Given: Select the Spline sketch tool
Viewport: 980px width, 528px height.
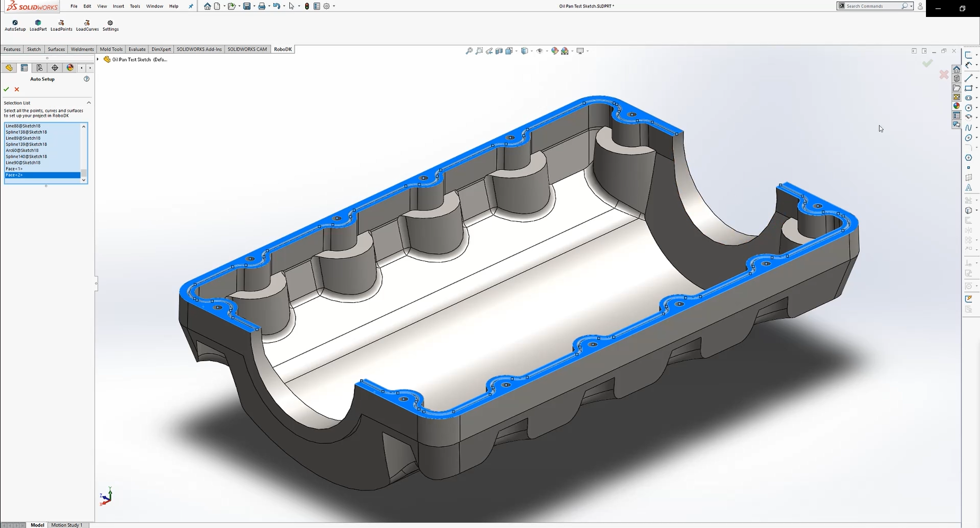Looking at the screenshot, I should point(968,128).
